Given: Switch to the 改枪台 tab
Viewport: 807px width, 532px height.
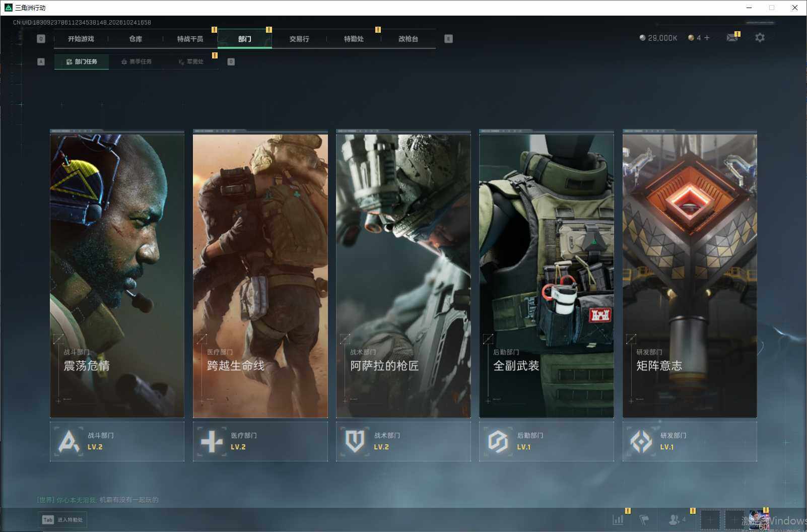Looking at the screenshot, I should (x=408, y=39).
